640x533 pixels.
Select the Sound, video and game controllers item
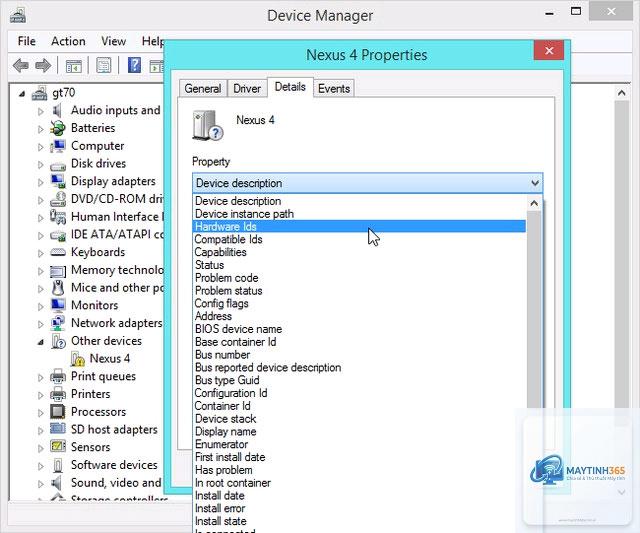(x=116, y=483)
